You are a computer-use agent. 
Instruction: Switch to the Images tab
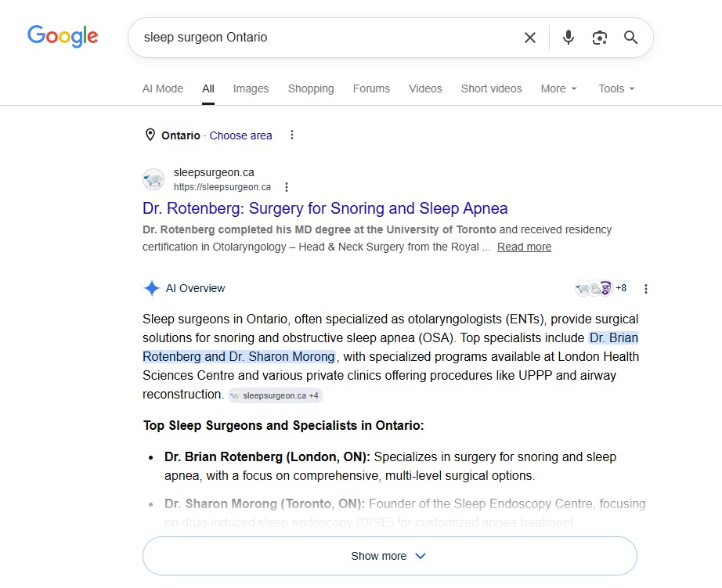pos(251,88)
